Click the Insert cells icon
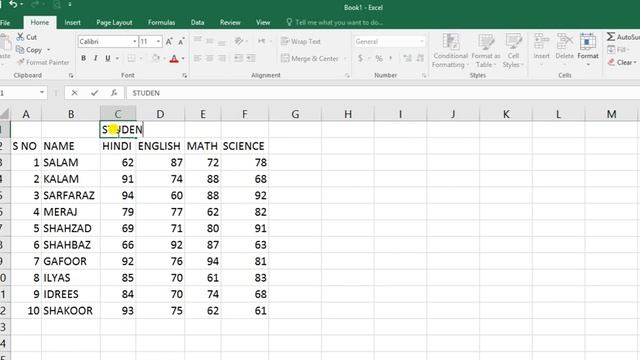Image resolution: width=640 pixels, height=360 pixels. (542, 42)
